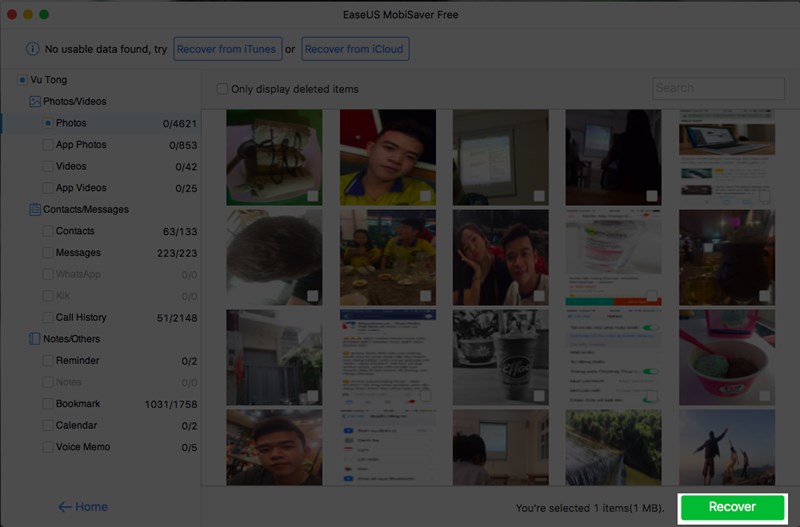This screenshot has height=527, width=800.
Task: Tick the checkbox on ice cream photo
Action: [x=764, y=396]
